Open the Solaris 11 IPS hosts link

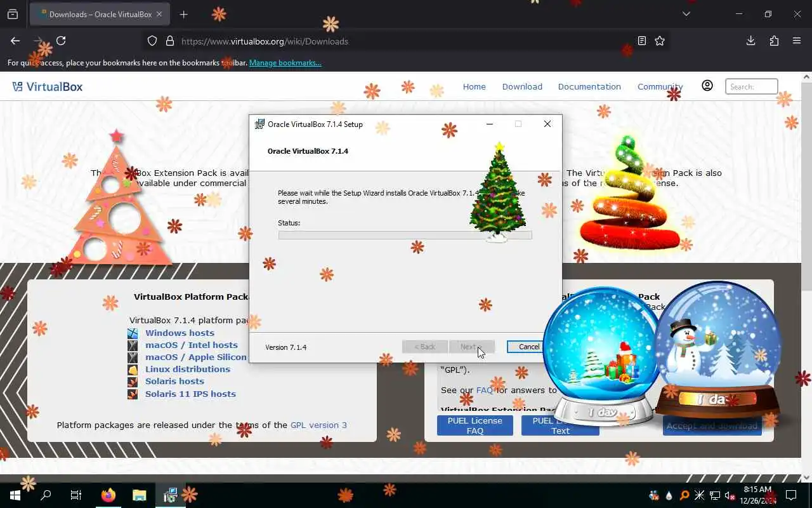[x=190, y=394]
